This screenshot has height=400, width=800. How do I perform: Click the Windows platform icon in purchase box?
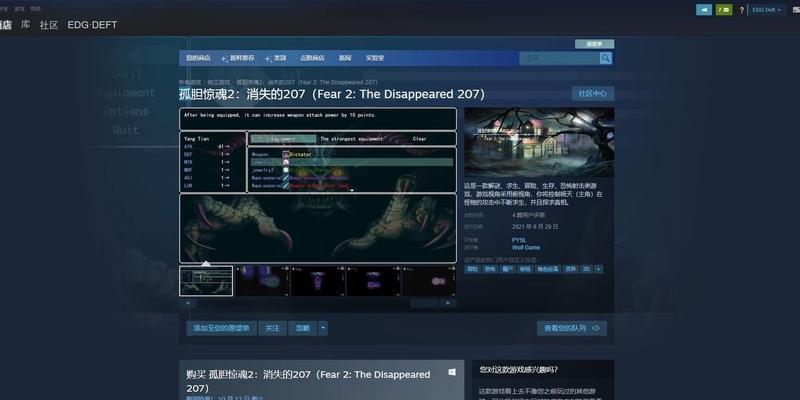(452, 372)
